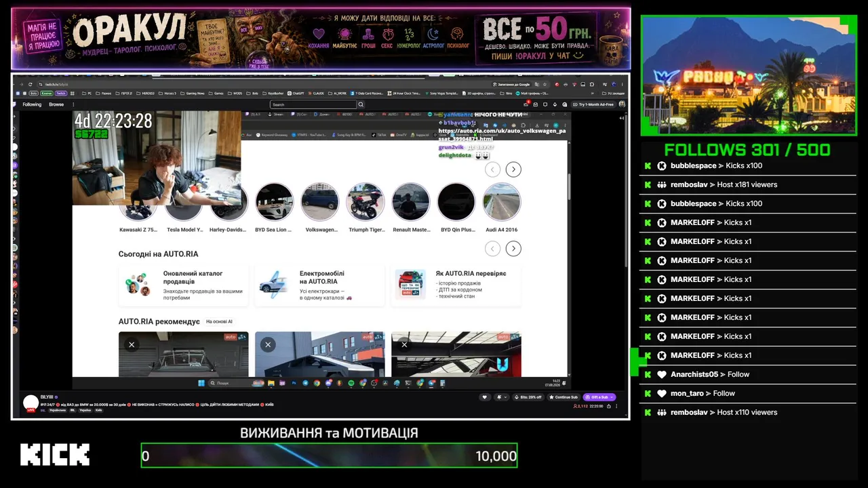Open Spotify from the streamed Windows taskbar
This screenshot has height=488, width=868.
[351, 383]
